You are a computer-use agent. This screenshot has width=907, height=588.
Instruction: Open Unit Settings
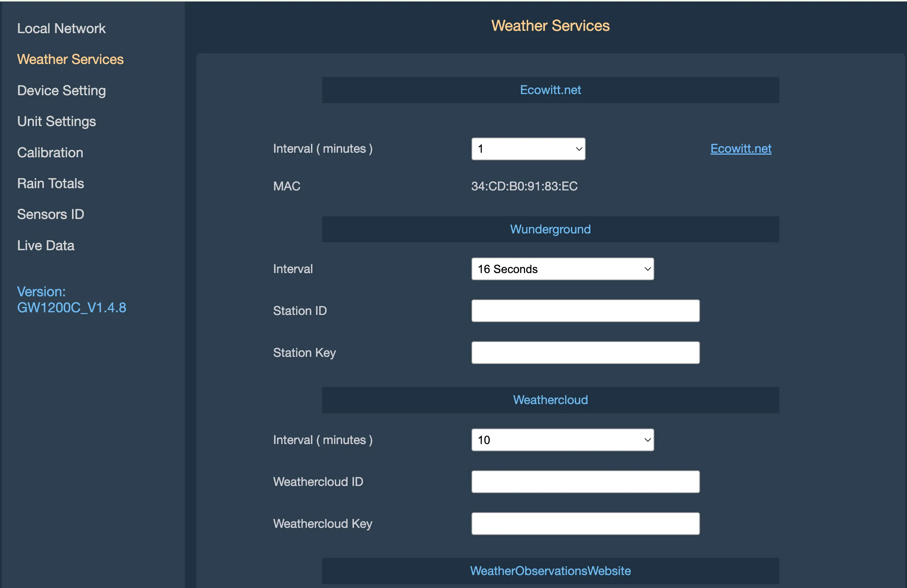[x=56, y=121]
